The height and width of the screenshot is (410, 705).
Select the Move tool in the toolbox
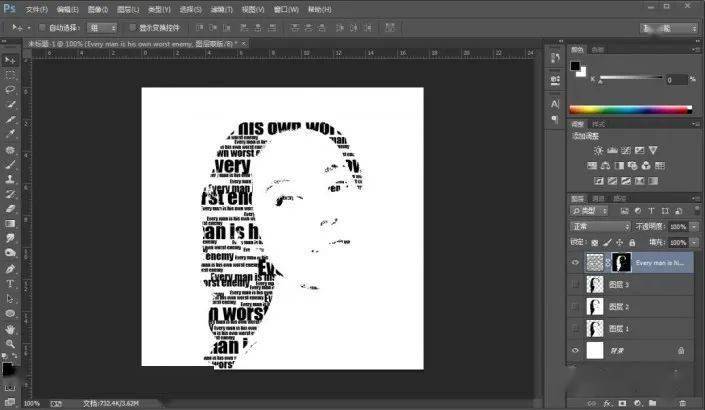[10, 60]
